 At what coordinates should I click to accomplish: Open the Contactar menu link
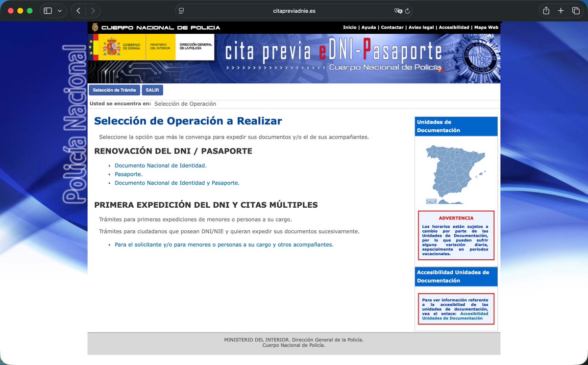tap(392, 27)
